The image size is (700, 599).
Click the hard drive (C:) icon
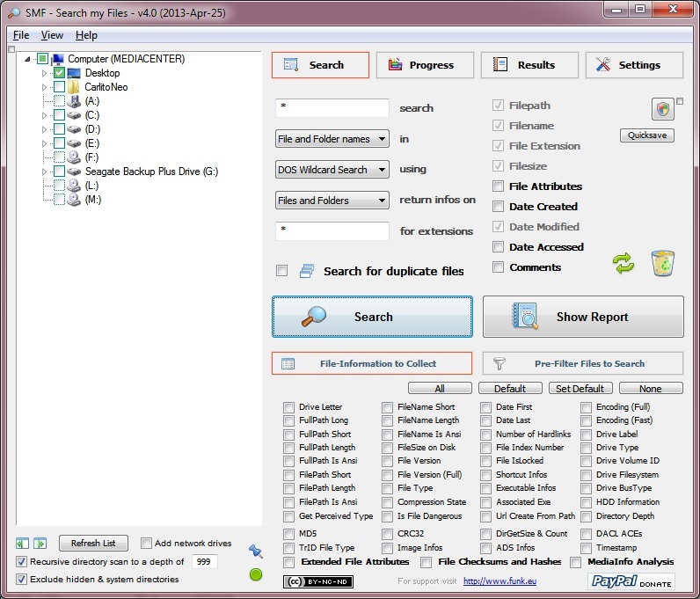[74, 115]
